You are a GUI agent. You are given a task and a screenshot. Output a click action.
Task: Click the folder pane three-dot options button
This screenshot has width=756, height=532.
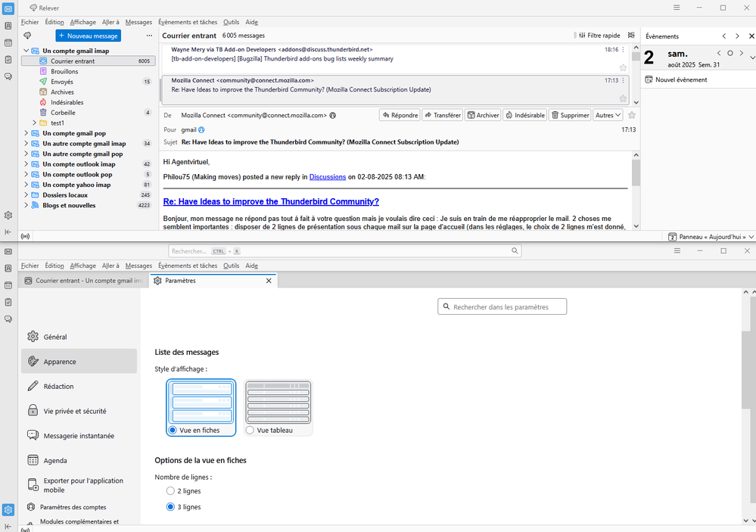[x=149, y=36]
